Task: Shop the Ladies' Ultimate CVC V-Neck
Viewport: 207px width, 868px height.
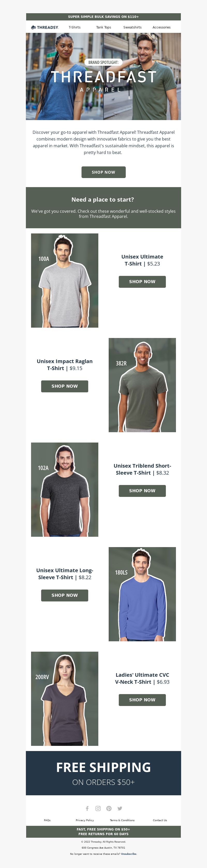Action: coord(142,700)
